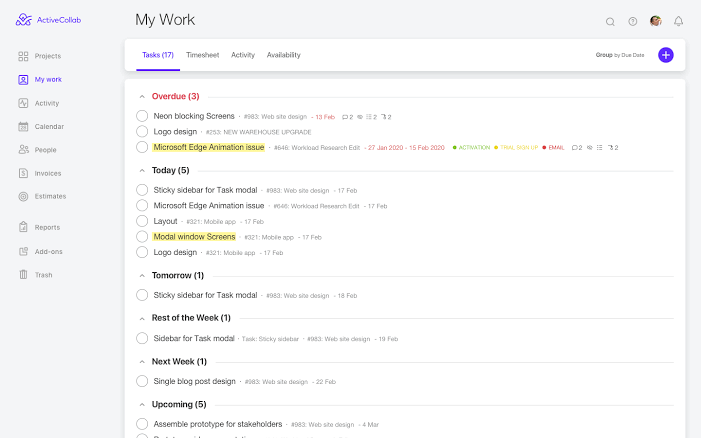Collapse the Overdue section
The height and width of the screenshot is (438, 701).
pyautogui.click(x=142, y=97)
